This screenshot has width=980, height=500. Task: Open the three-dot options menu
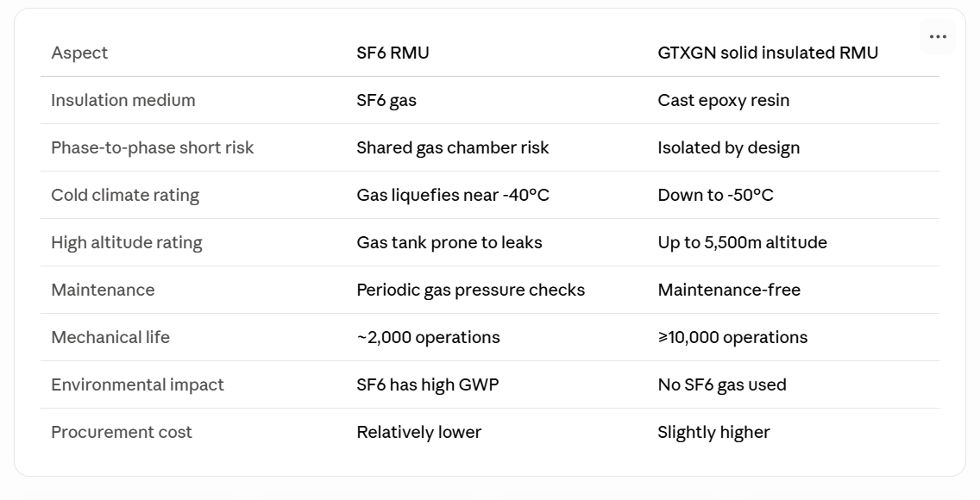[x=938, y=36]
